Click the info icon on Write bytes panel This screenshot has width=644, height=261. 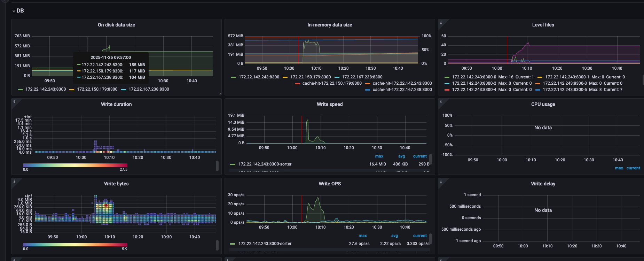click(14, 181)
